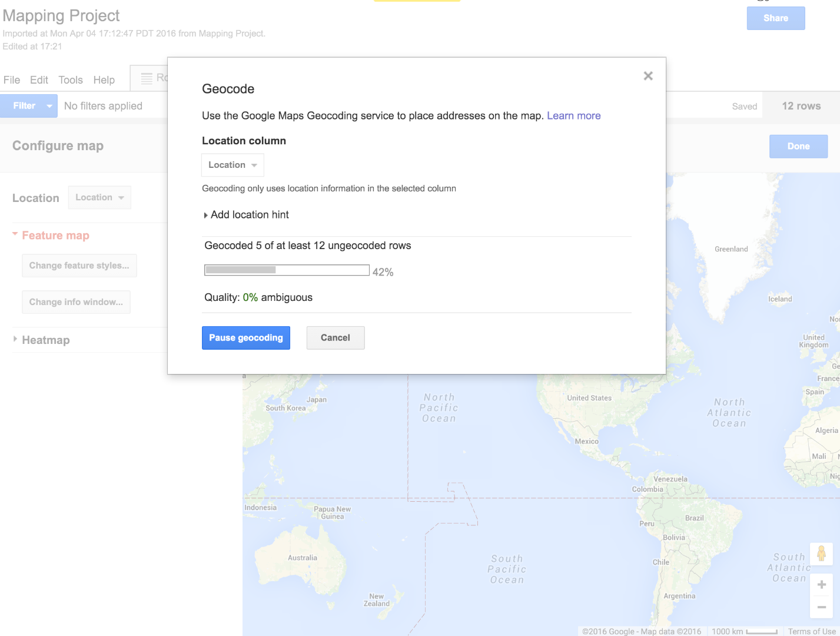Click the geocoding progress bar at 42%

coord(287,270)
